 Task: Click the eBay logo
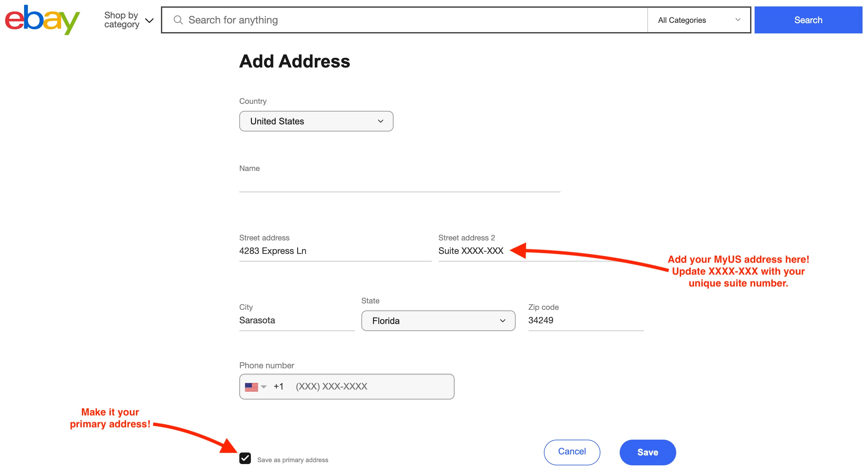pos(42,20)
